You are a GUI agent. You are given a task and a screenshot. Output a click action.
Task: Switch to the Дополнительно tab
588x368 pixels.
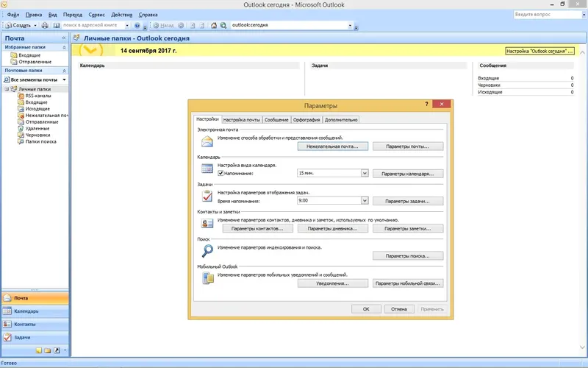tap(341, 120)
